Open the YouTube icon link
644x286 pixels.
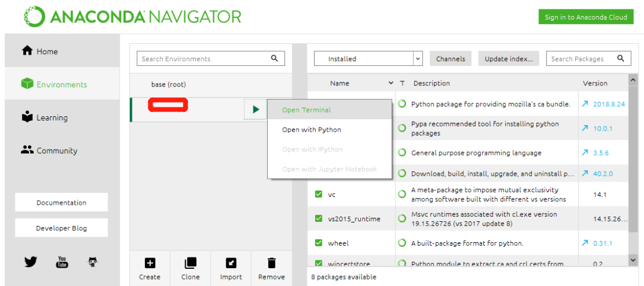click(62, 262)
